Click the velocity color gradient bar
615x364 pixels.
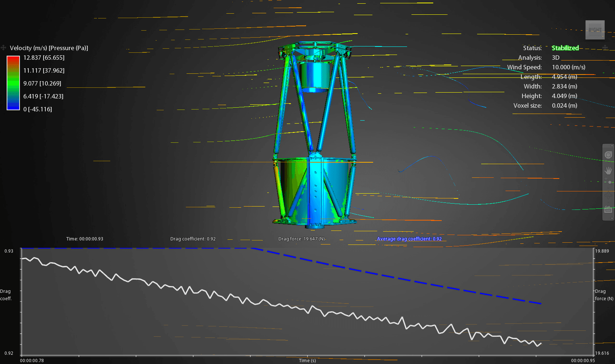coord(13,83)
